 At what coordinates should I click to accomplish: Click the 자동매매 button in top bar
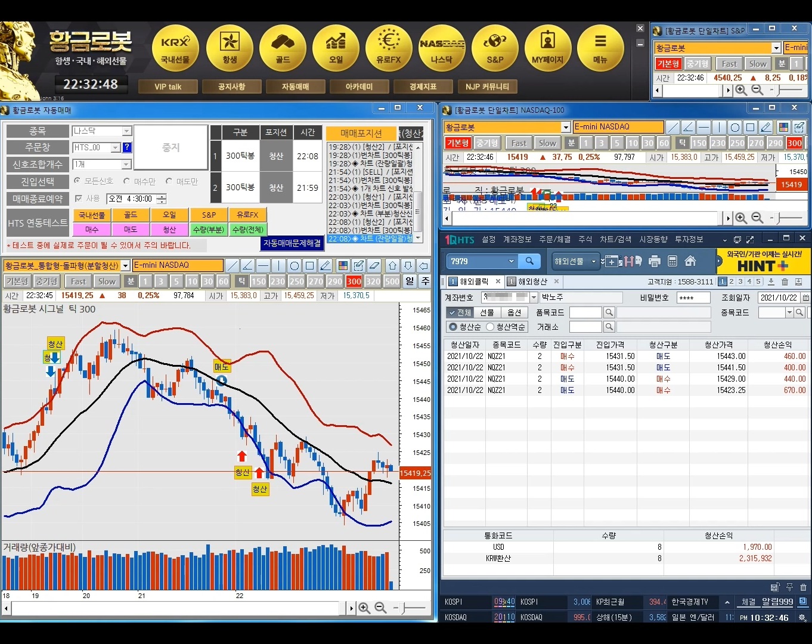[295, 86]
